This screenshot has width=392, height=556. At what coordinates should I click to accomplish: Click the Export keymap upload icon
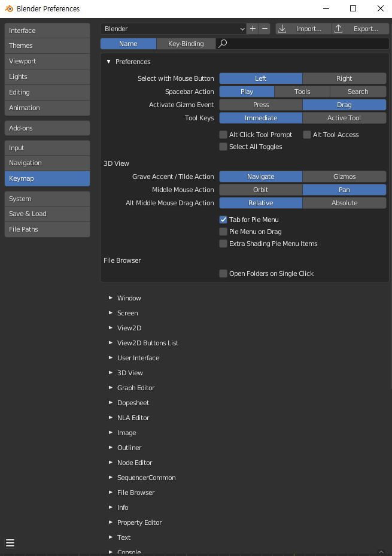click(339, 29)
